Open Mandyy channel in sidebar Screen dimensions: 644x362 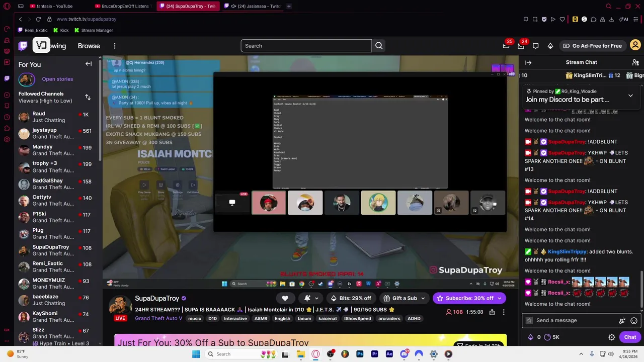[x=57, y=150]
